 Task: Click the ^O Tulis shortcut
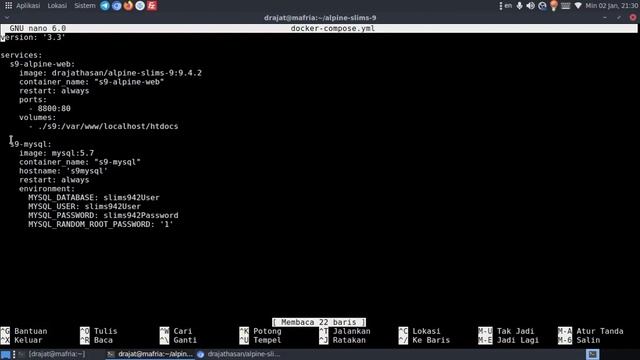tap(99, 331)
